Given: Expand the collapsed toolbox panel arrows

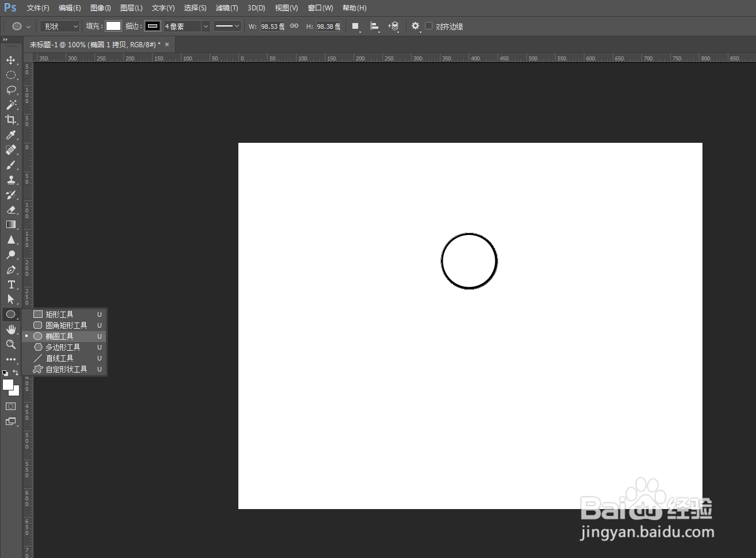Looking at the screenshot, I should 5,40.
